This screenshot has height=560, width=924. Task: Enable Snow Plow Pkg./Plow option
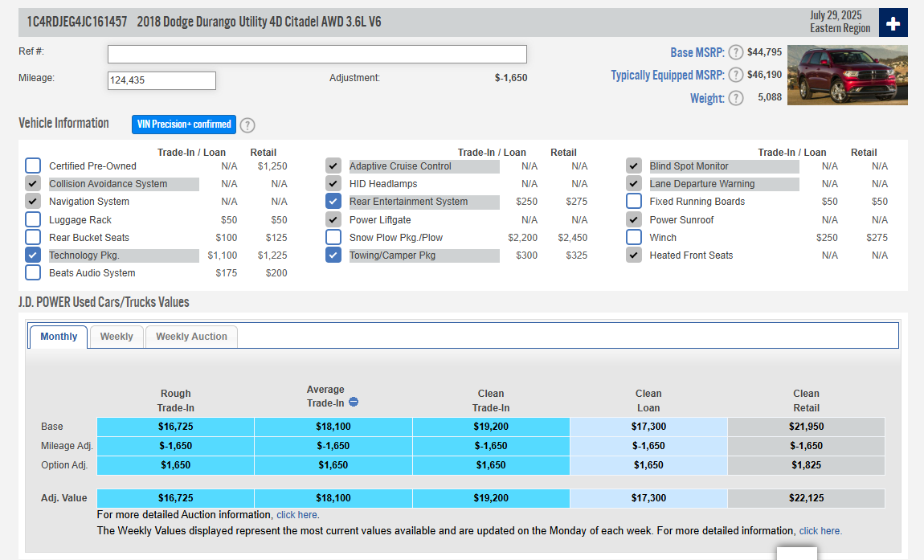(333, 237)
